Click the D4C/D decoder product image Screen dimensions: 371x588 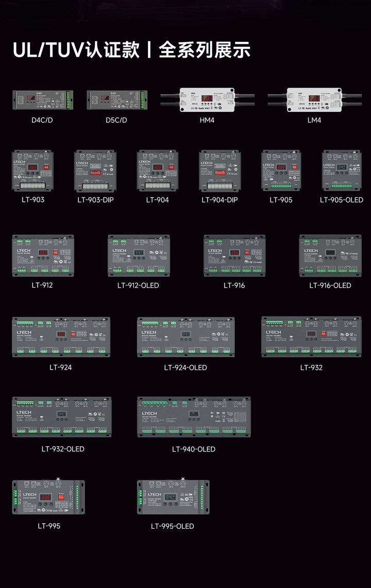(43, 99)
